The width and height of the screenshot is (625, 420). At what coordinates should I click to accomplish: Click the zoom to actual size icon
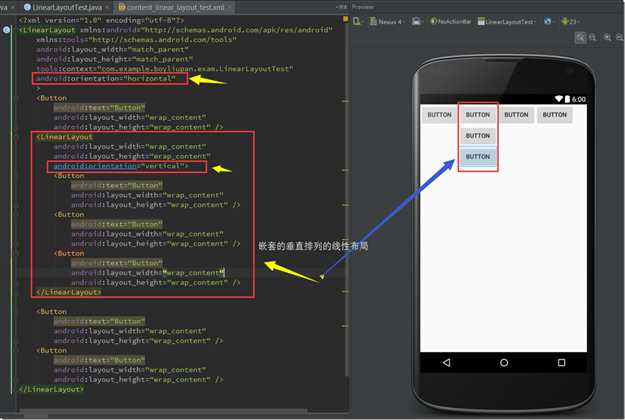click(593, 37)
